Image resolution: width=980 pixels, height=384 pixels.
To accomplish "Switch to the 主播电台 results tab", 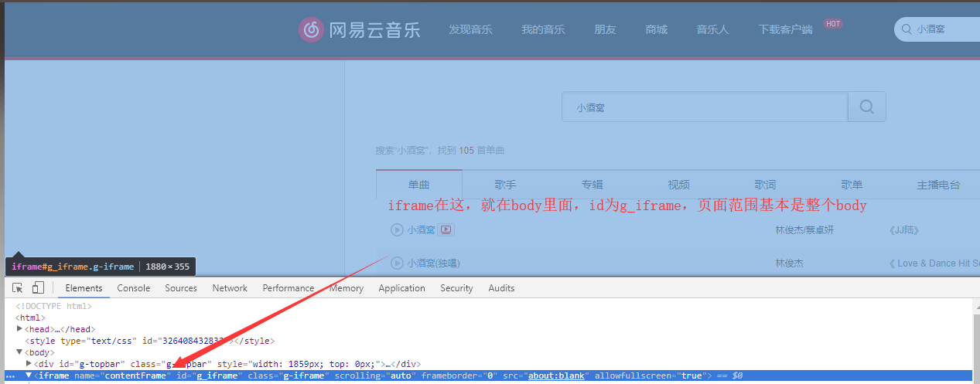I will [938, 185].
